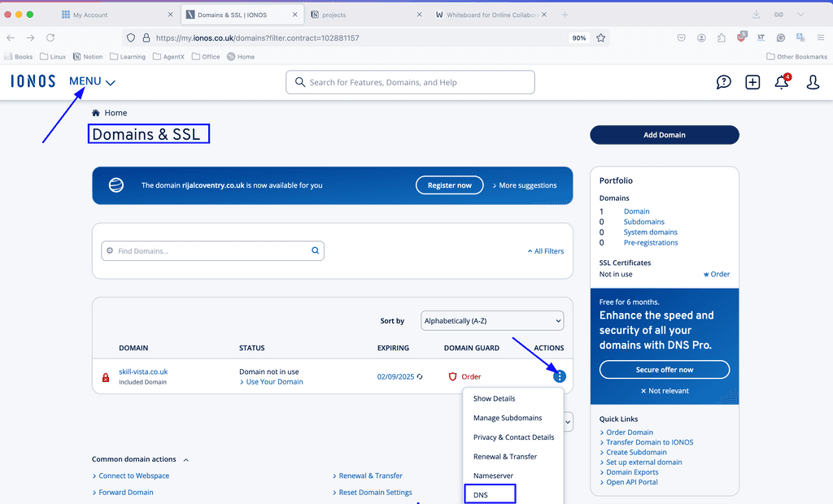Click the site padlock icon in address bar
The height and width of the screenshot is (504, 833).
click(146, 37)
